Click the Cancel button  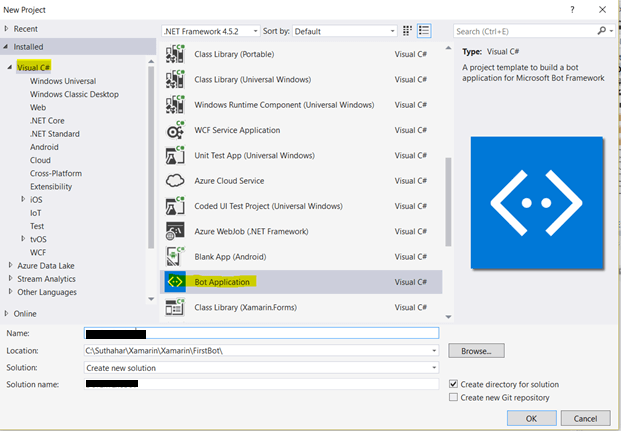pyautogui.click(x=585, y=418)
